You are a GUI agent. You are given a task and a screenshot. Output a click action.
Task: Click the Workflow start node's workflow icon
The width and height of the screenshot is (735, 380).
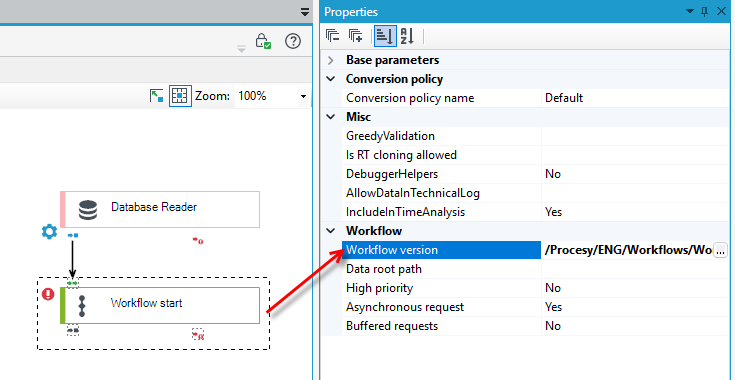[82, 305]
